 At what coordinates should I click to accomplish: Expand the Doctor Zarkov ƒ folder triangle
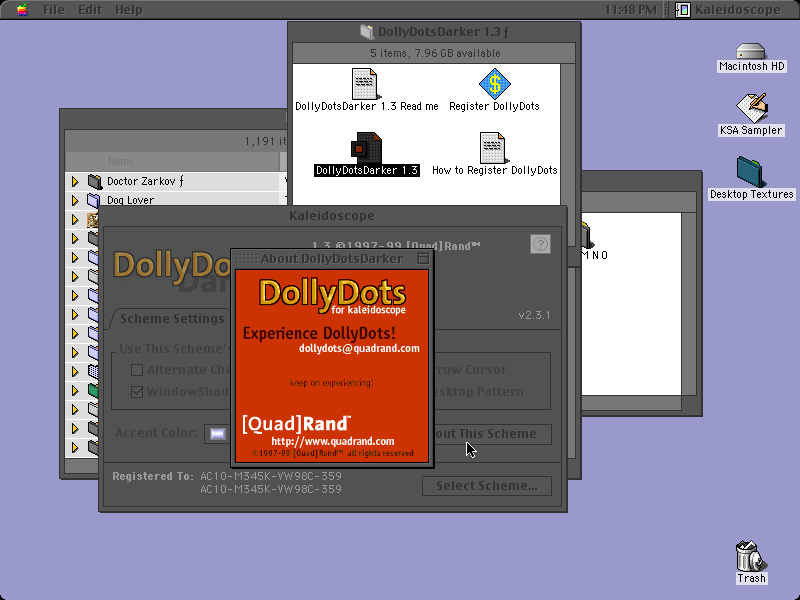coord(75,181)
